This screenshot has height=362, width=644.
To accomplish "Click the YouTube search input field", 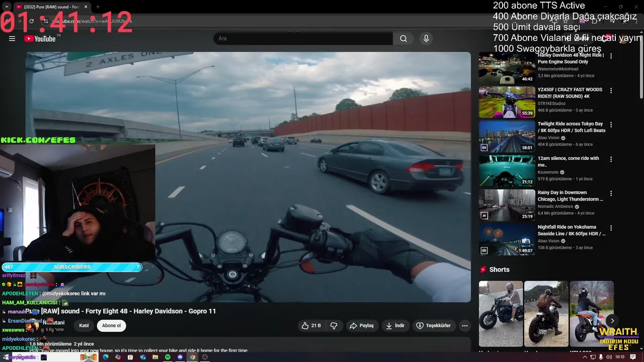I will [x=303, y=39].
